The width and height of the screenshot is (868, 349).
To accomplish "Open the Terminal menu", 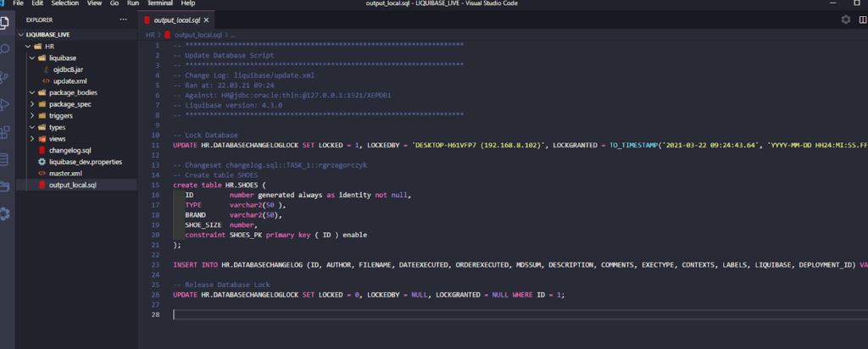I will (159, 3).
